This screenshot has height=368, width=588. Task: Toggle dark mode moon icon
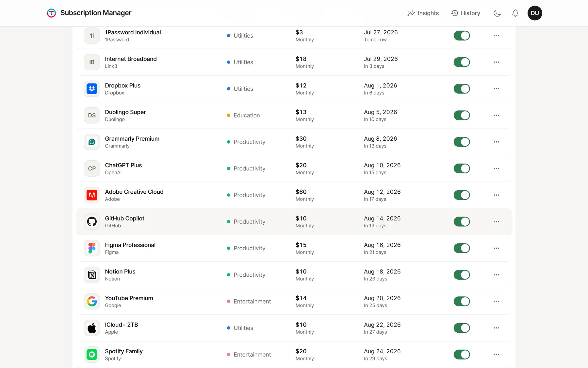coord(497,13)
